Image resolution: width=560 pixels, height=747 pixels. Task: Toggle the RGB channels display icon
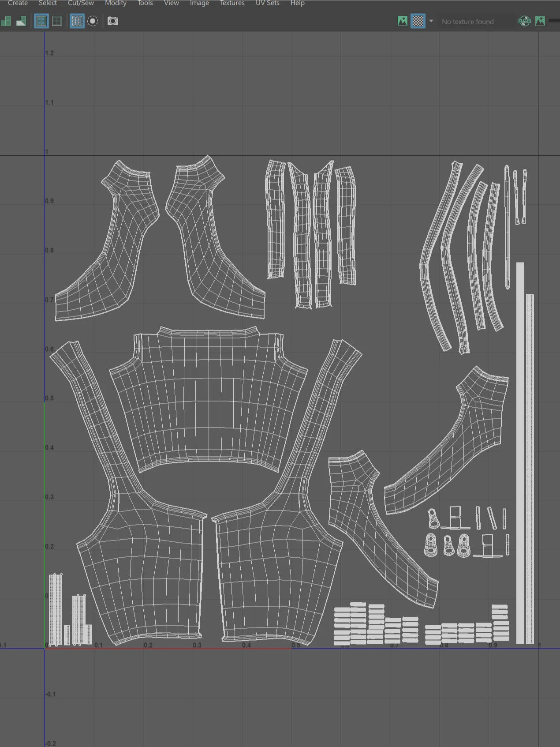(524, 21)
